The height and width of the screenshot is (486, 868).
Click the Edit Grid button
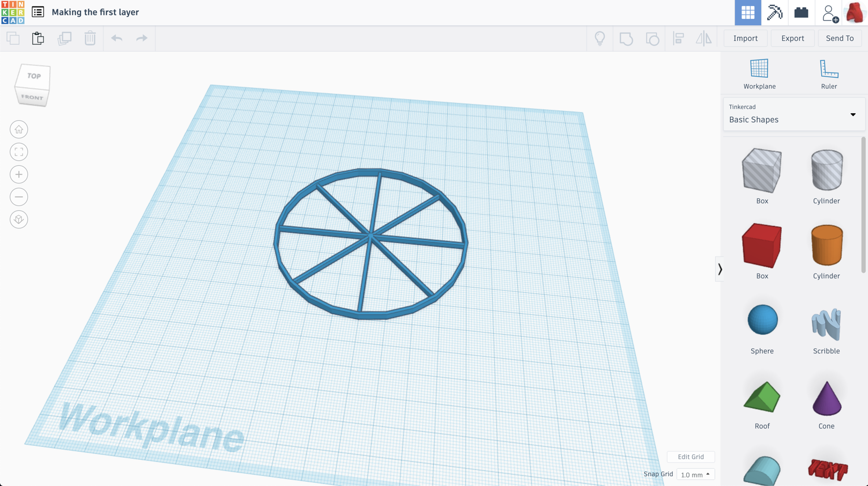click(691, 456)
